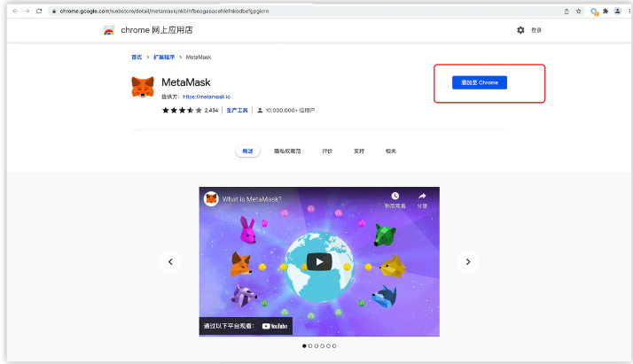Click the login link next to gear
This screenshot has height=364, width=633.
click(536, 30)
